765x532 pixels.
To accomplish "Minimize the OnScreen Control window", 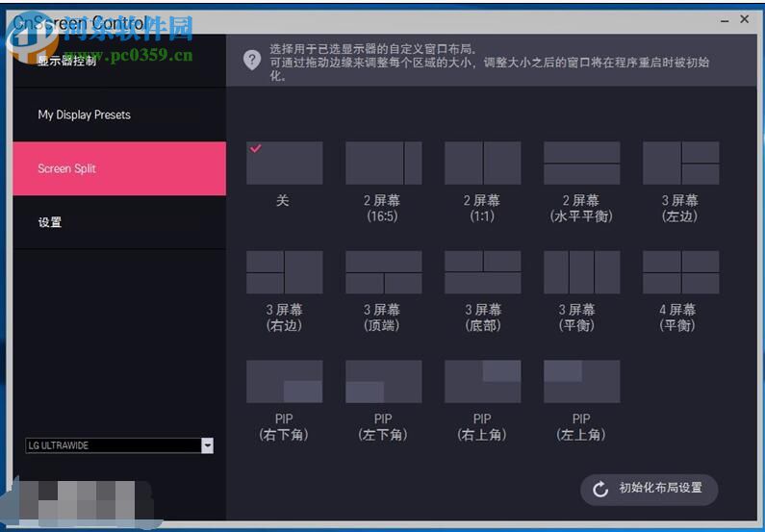I will (725, 20).
